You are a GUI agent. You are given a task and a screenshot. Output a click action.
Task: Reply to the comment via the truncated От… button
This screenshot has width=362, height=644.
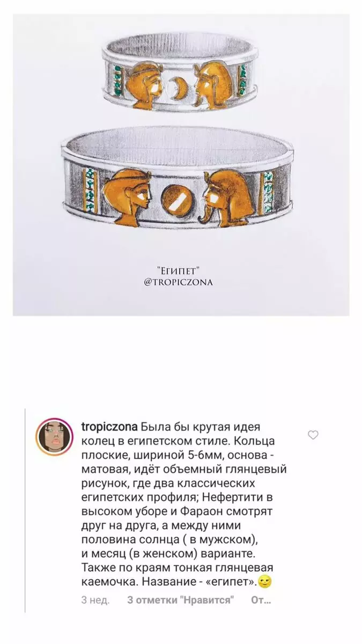[x=261, y=600]
